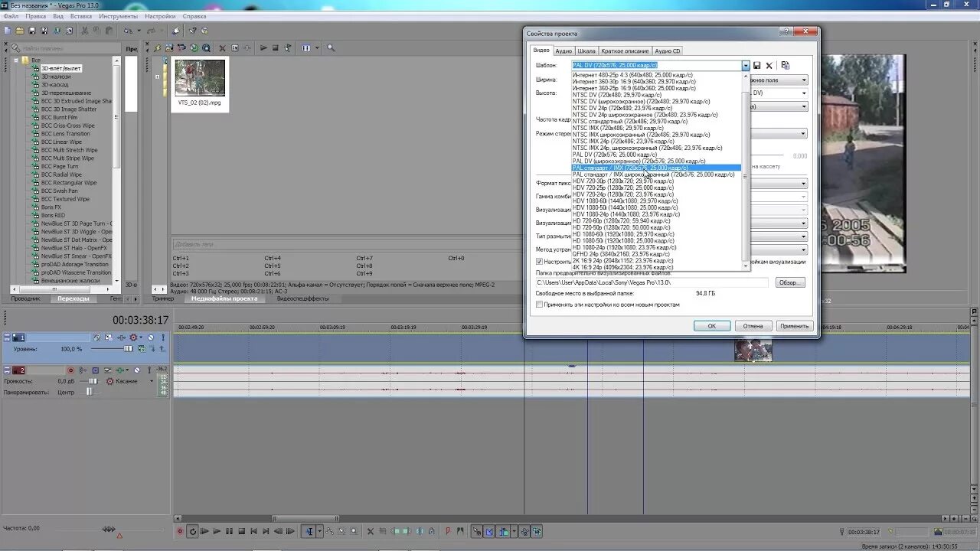Open the Видеоспецэффекты panel tab
Screen dimensions: 980x551
coord(302,298)
